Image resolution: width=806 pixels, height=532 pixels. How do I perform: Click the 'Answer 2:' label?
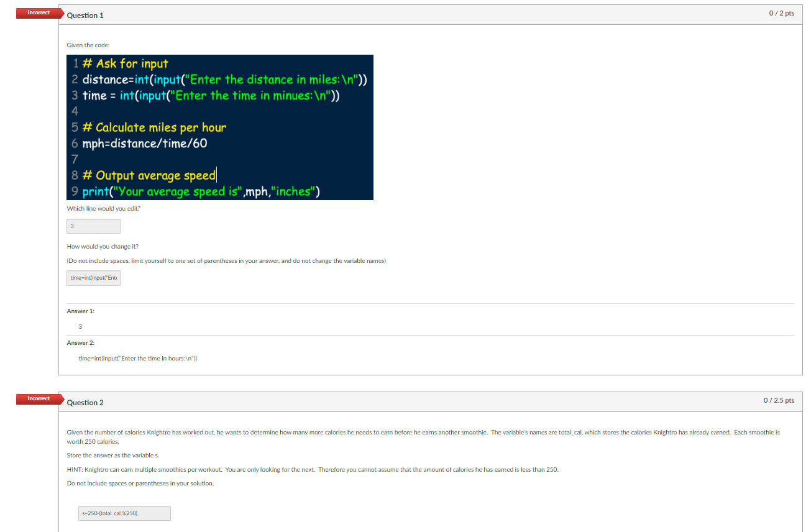(80, 342)
